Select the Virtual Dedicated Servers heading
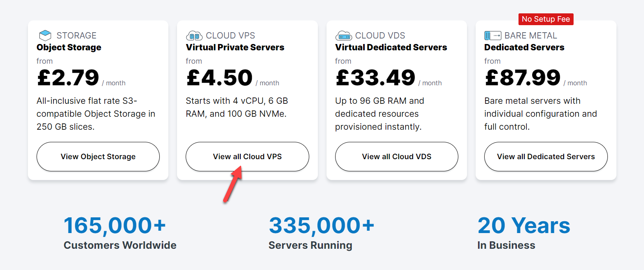This screenshot has height=270, width=644. click(391, 48)
